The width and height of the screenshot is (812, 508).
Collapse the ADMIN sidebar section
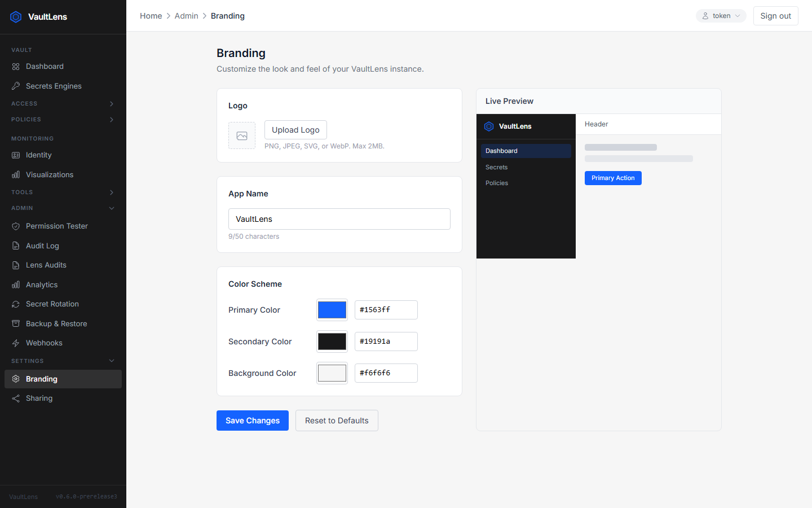pos(63,208)
